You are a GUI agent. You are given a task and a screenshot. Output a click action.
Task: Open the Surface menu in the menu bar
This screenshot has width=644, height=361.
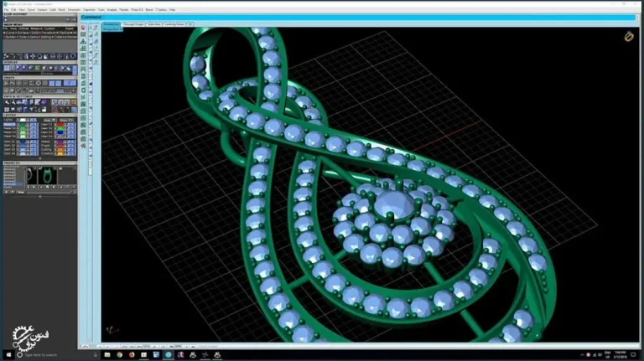[x=42, y=9]
